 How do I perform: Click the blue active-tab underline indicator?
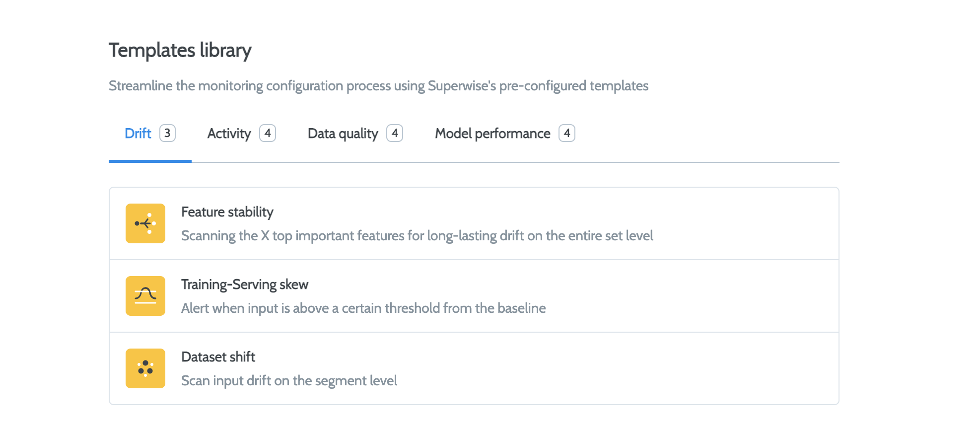coord(150,161)
